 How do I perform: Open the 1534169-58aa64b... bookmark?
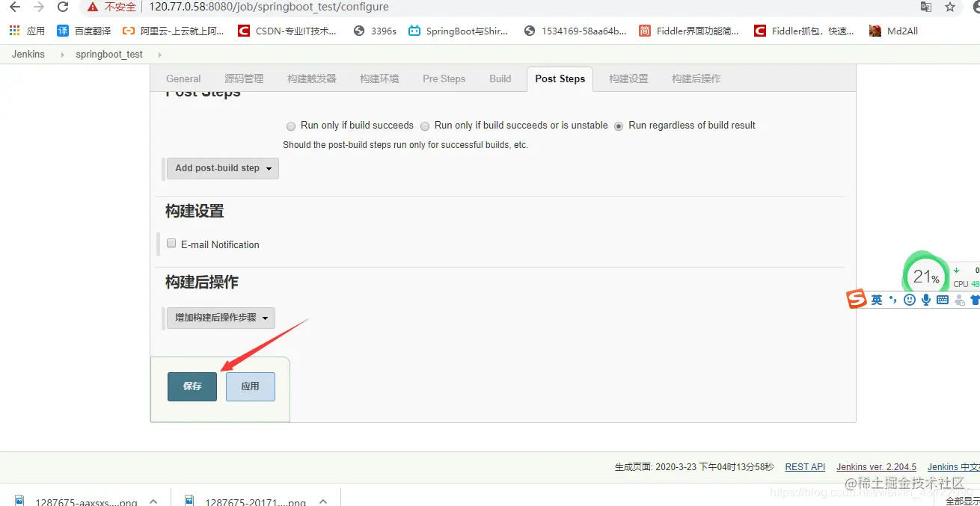point(575,31)
